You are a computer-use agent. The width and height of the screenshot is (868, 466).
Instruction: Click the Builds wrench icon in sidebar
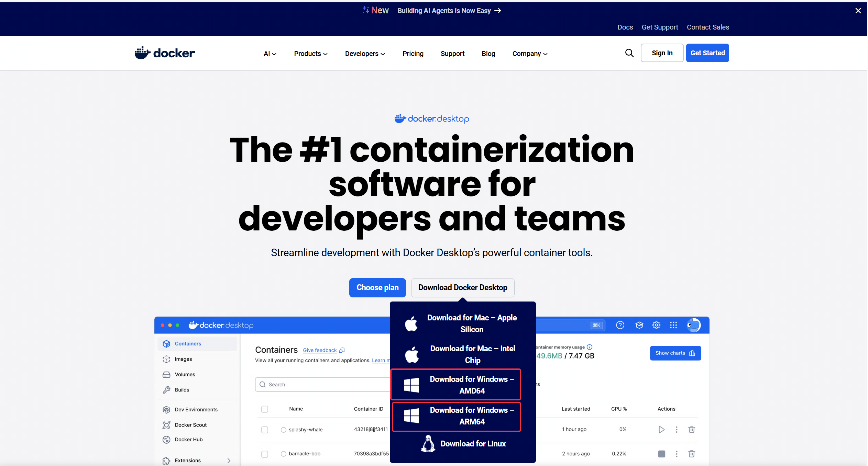(166, 390)
